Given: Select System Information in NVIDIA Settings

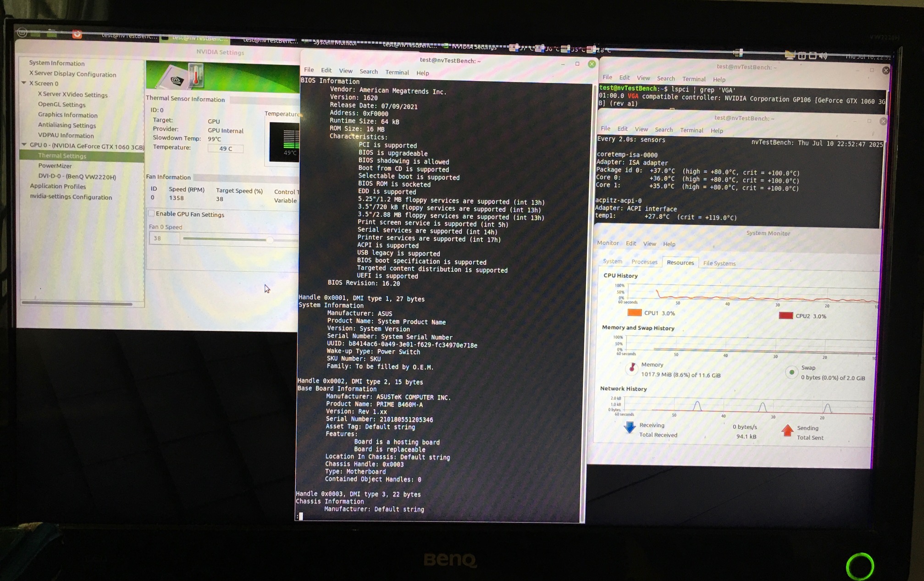Looking at the screenshot, I should [57, 63].
